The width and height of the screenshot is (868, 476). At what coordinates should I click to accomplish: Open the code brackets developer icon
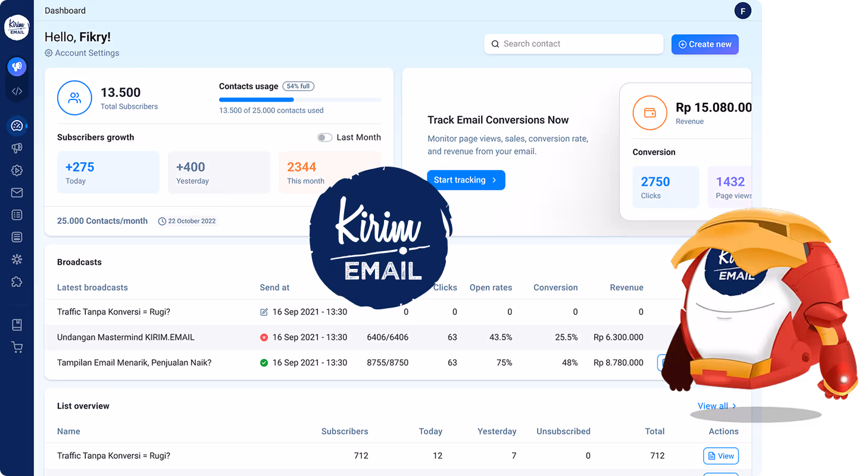(17, 91)
